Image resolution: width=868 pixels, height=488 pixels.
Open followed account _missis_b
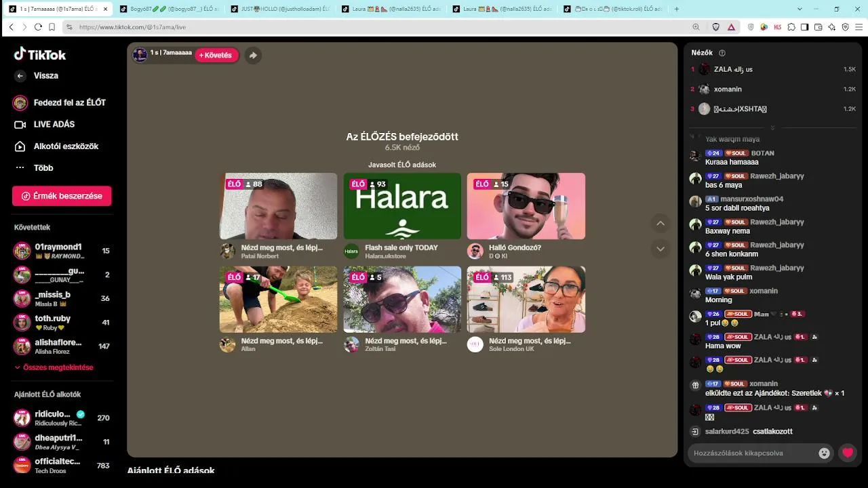62,298
